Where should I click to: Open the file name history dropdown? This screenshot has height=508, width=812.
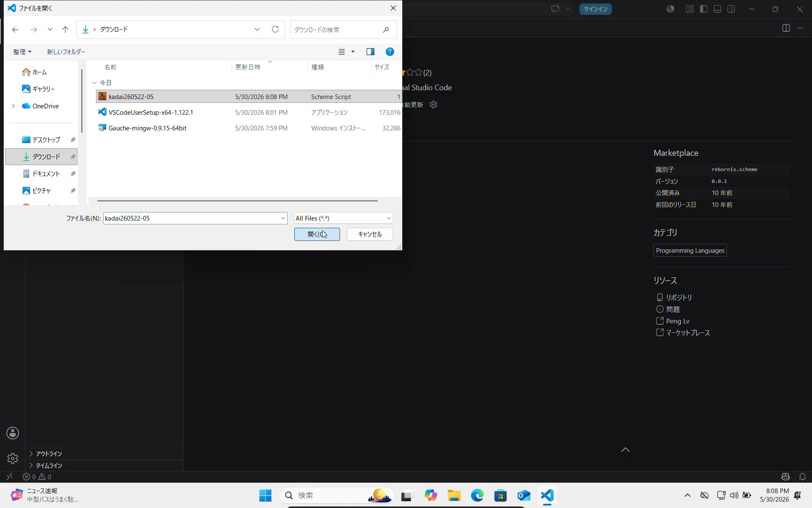[283, 218]
